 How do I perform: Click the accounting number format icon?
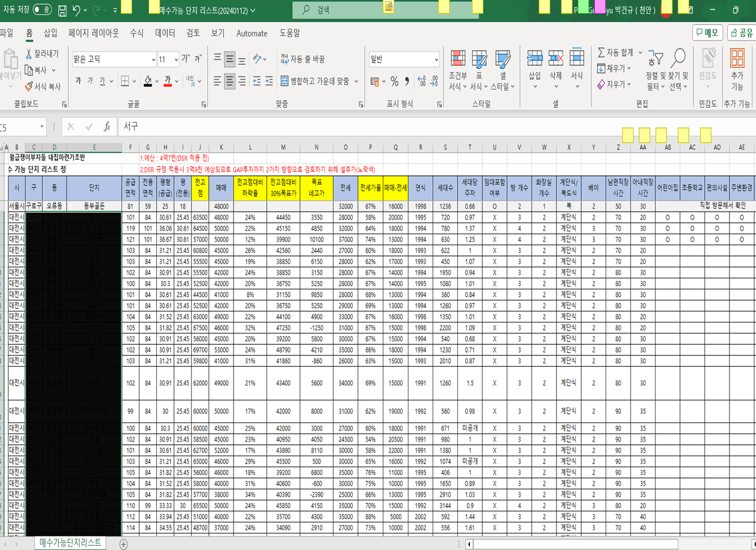coord(375,81)
